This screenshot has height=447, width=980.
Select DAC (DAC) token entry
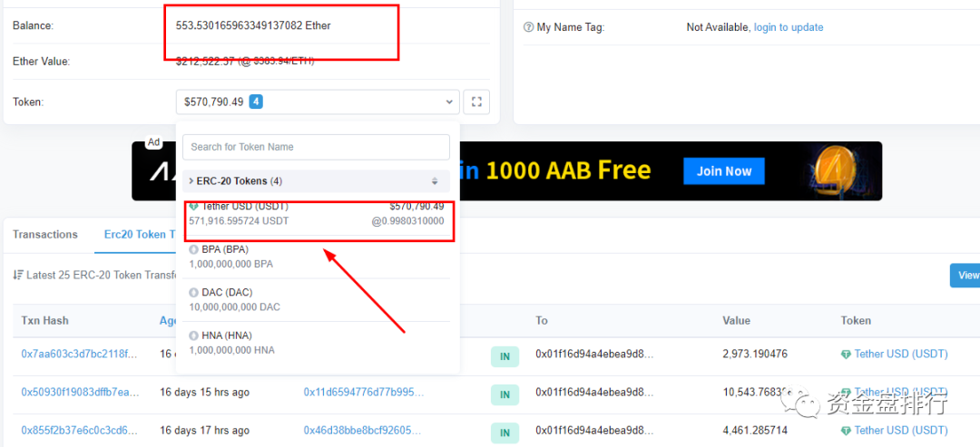point(317,299)
